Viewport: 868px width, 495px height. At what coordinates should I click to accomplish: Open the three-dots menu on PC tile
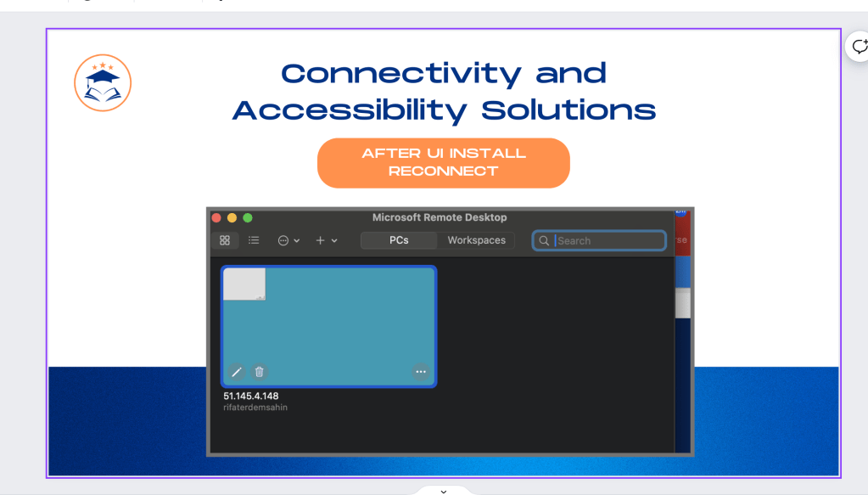coord(421,372)
